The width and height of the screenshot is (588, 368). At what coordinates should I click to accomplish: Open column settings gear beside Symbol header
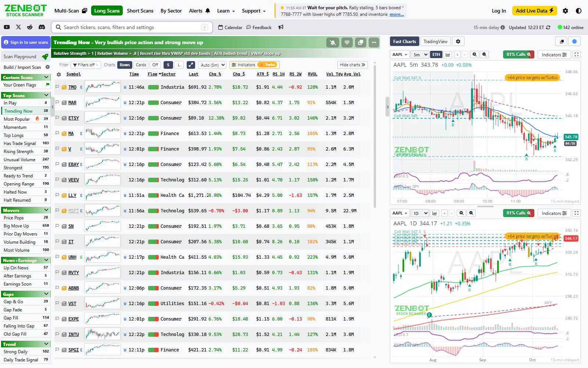[x=59, y=74]
